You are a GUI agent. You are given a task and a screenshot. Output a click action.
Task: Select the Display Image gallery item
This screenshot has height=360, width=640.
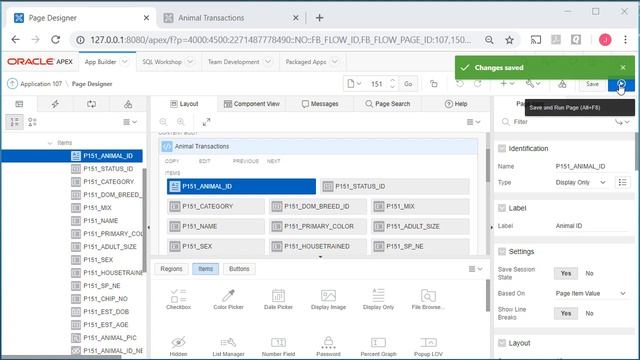coord(328,299)
